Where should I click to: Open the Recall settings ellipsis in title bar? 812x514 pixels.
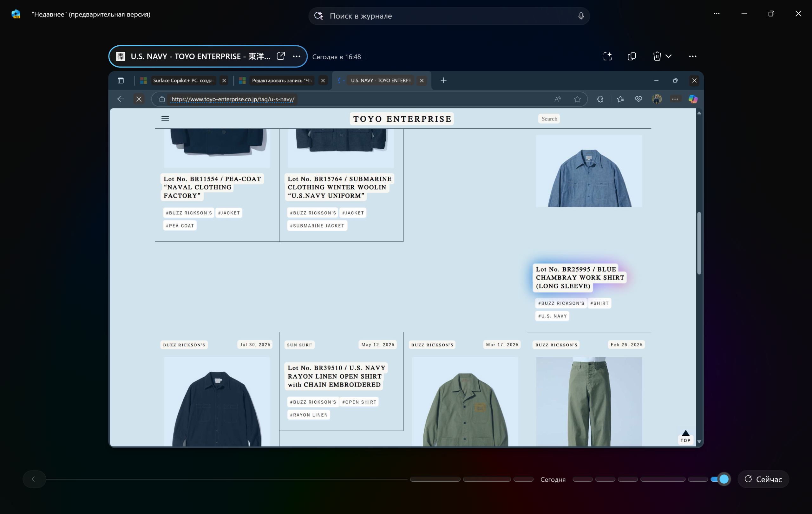tap(717, 14)
